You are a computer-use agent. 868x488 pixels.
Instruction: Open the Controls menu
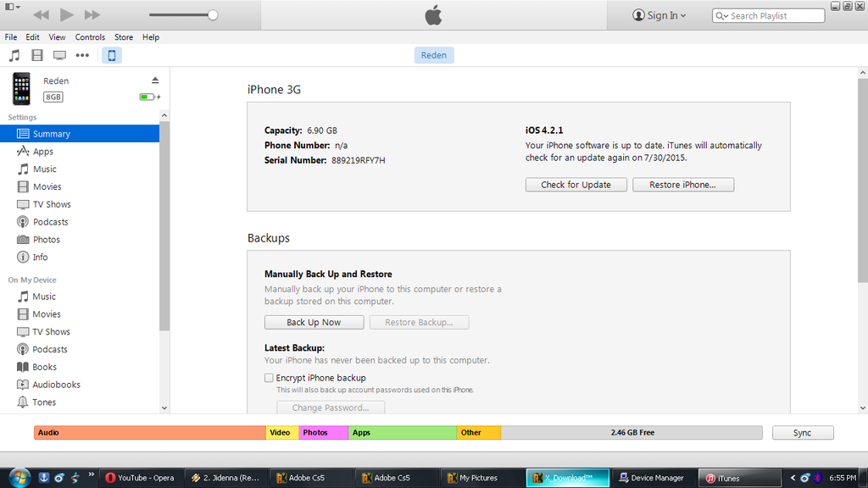90,37
